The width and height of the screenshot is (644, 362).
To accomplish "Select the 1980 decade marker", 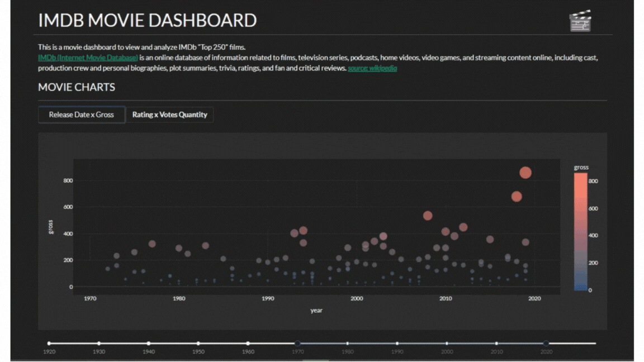I will [347, 343].
